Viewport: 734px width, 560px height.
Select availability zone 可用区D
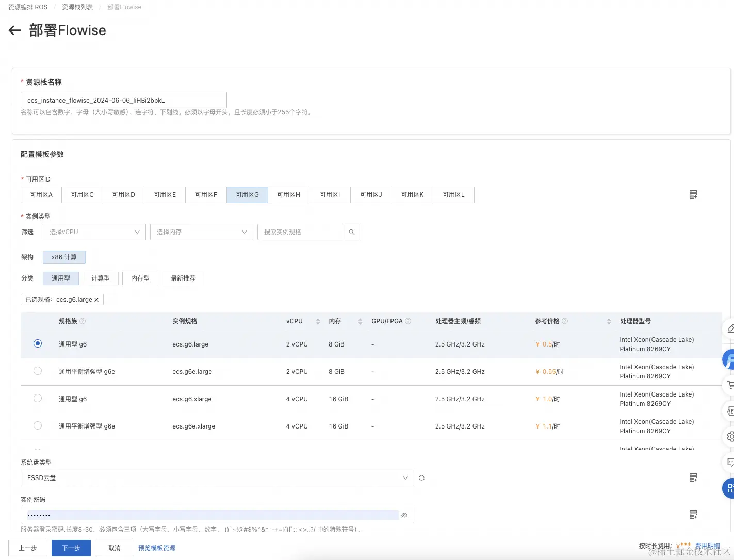coord(124,195)
